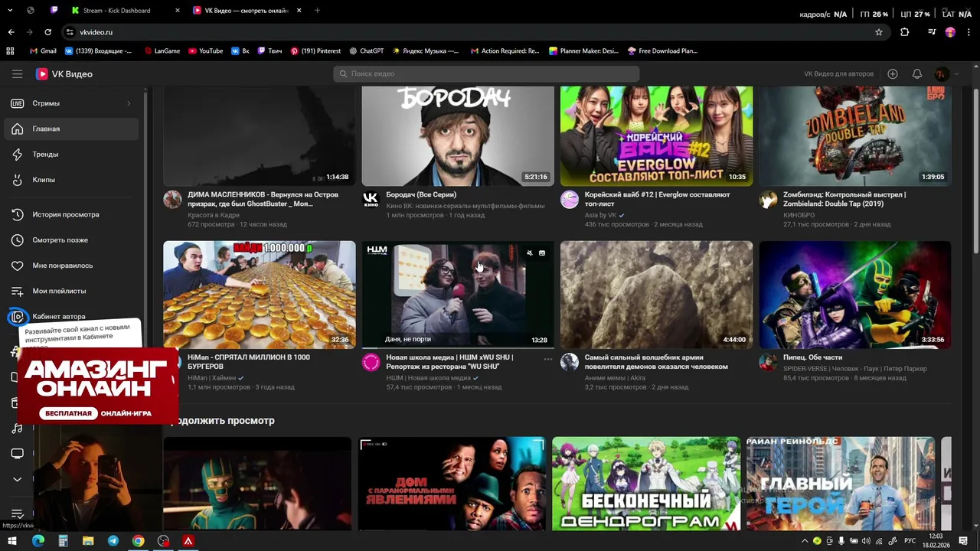
Task: Click the music note sidebar icon
Action: click(17, 429)
